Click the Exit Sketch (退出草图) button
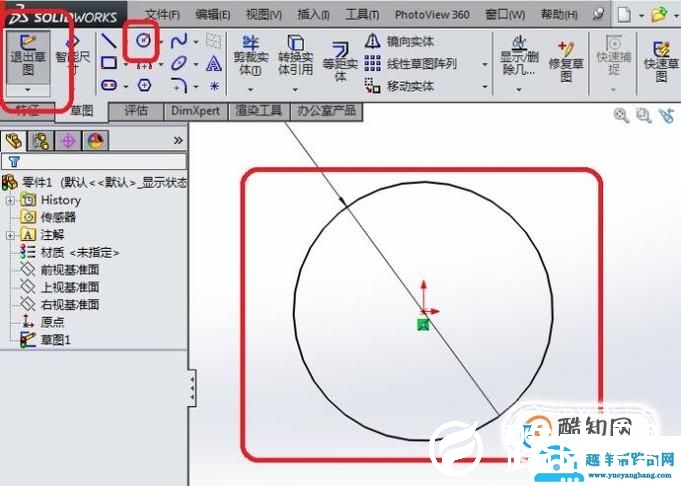This screenshot has height=486, width=681. [x=28, y=56]
